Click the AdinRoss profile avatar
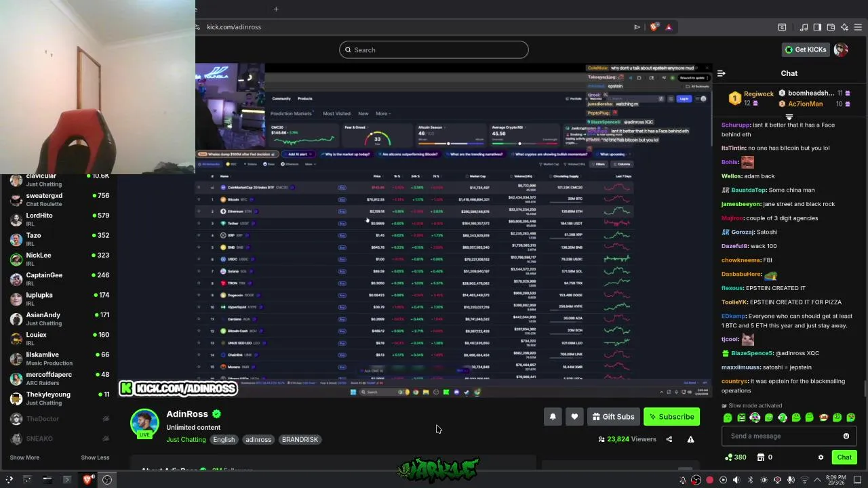Screen dimensions: 868x488 pyautogui.click(x=144, y=424)
